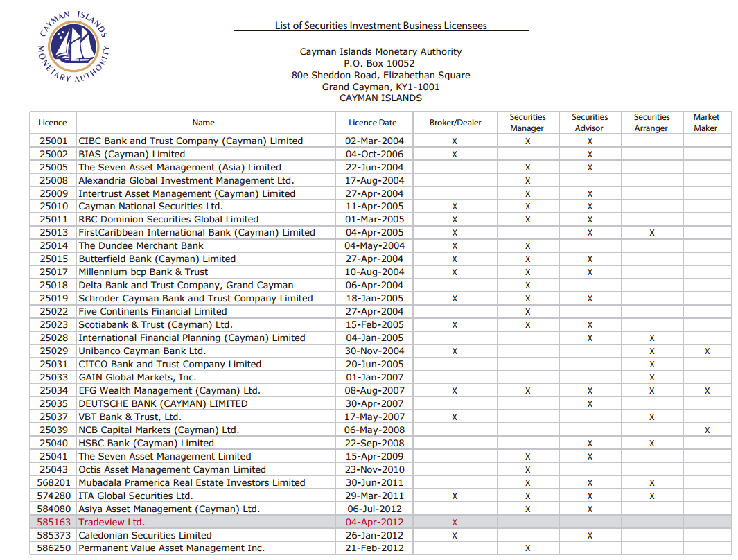Click the 'Grand Cayman, KY1-1001' line
This screenshot has width=738, height=560.
pos(380,87)
